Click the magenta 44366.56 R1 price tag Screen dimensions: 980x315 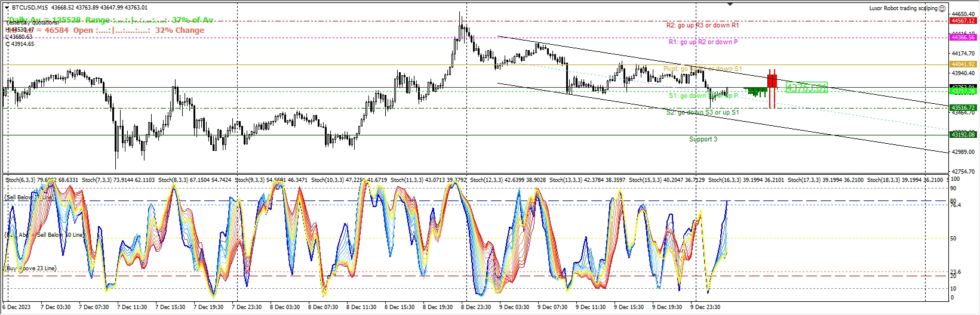pyautogui.click(x=963, y=38)
